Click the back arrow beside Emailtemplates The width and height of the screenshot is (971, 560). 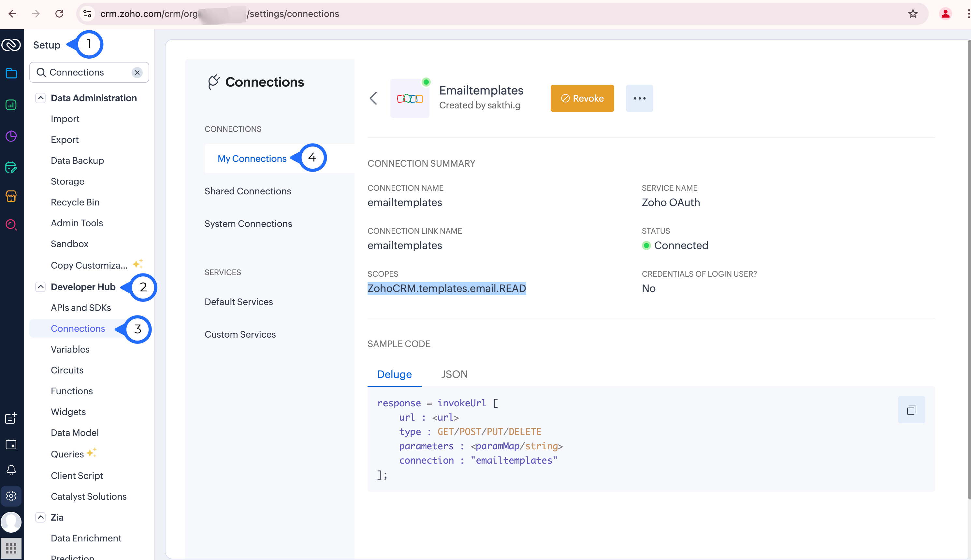click(373, 98)
